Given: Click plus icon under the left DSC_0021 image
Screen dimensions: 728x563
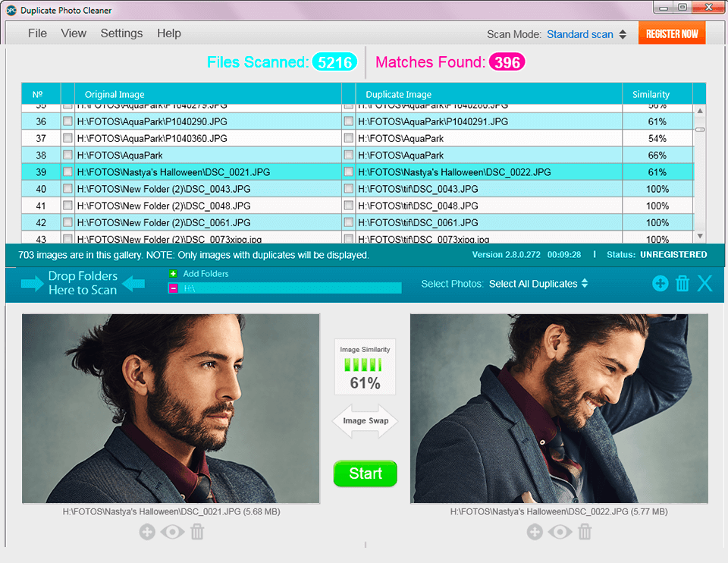Looking at the screenshot, I should (x=147, y=532).
